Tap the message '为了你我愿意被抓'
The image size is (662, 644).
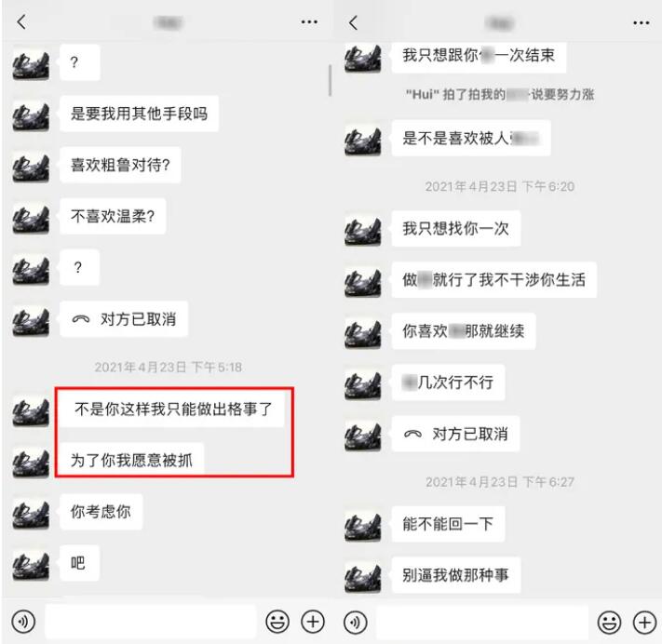point(131,460)
